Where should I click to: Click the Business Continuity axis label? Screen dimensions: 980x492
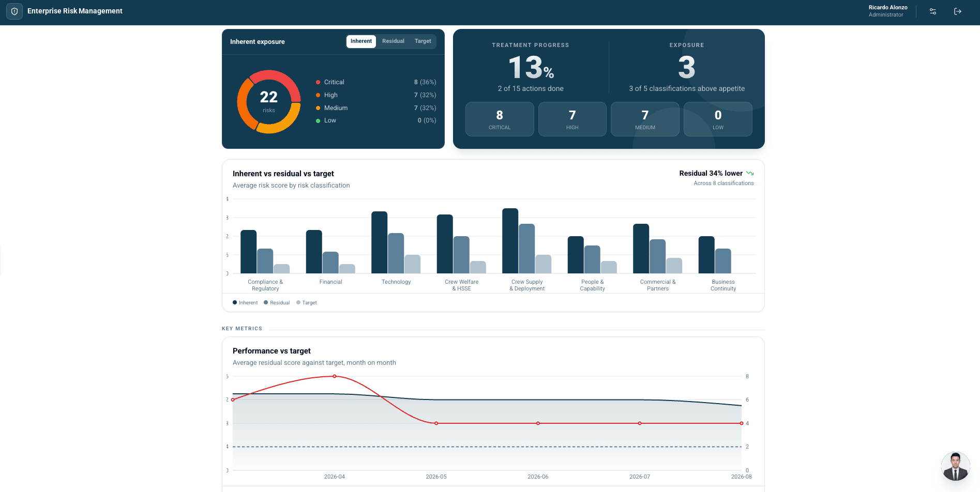tap(723, 285)
